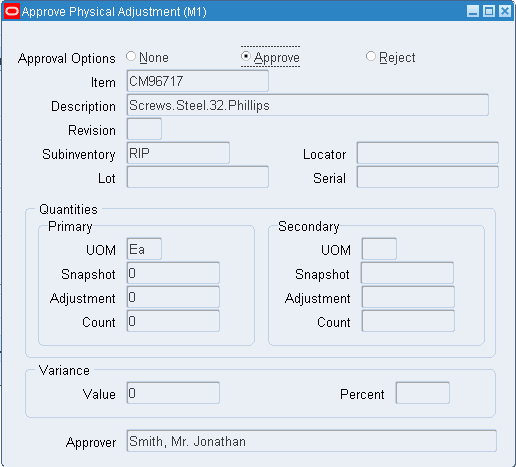Click the Approver field with Smith, Mr. Jonathan
The height and width of the screenshot is (467, 516).
(312, 441)
